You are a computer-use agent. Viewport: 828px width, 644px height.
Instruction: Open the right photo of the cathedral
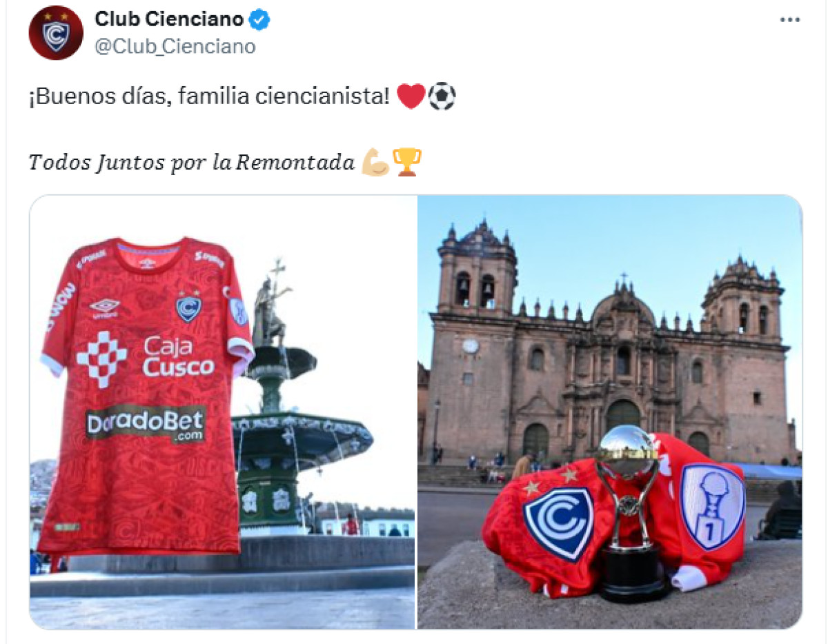[610, 412]
